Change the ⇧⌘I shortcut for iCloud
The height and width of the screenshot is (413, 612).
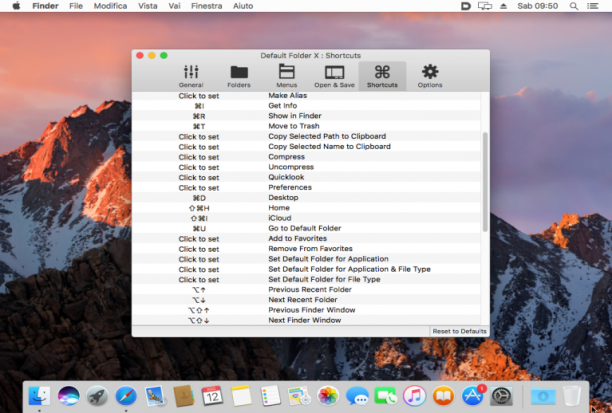[199, 218]
